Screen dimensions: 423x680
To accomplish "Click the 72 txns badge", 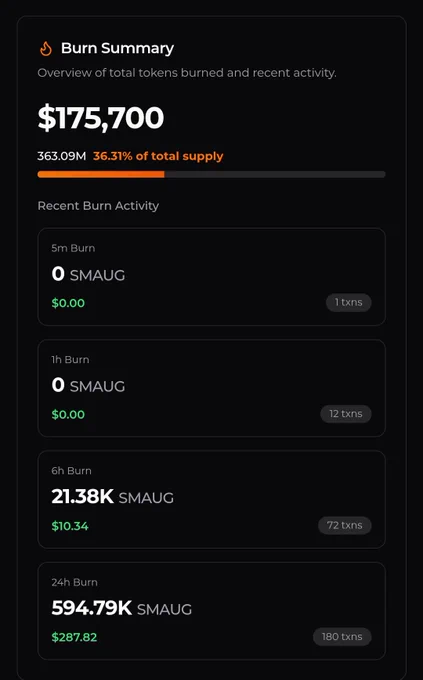I will [x=344, y=525].
